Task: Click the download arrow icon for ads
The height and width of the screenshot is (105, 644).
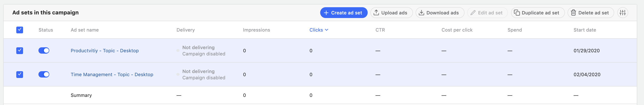Action: pos(421,13)
